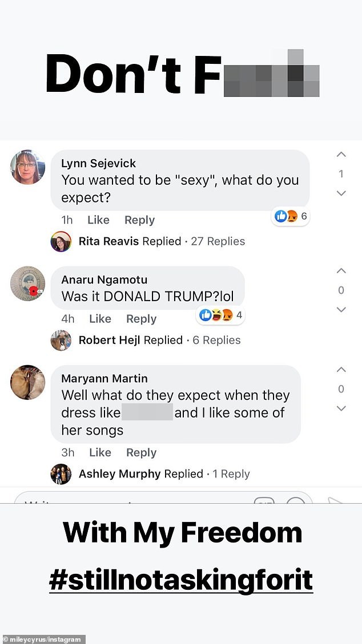Downvote Maryann Martin's comment
The image size is (362, 644).
click(341, 408)
